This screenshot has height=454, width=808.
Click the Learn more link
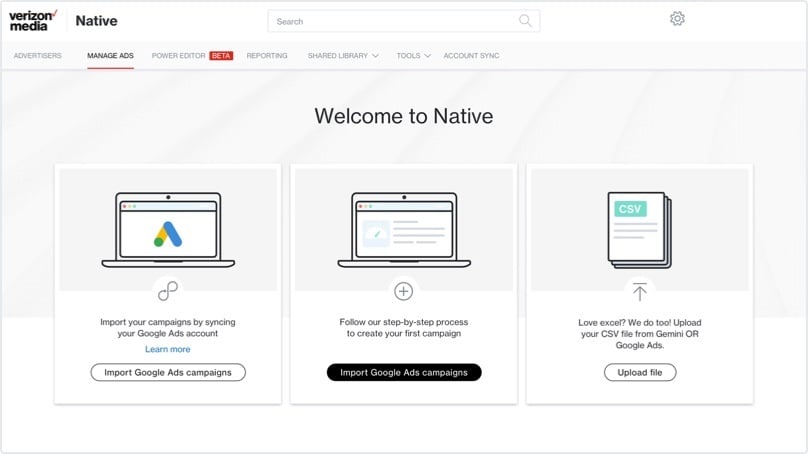coord(167,349)
